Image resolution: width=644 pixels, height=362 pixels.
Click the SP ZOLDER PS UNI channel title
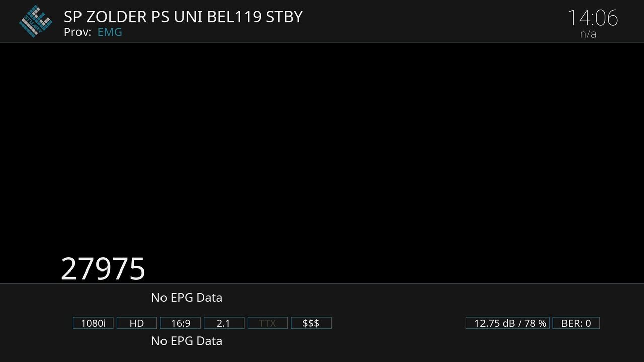tap(183, 17)
